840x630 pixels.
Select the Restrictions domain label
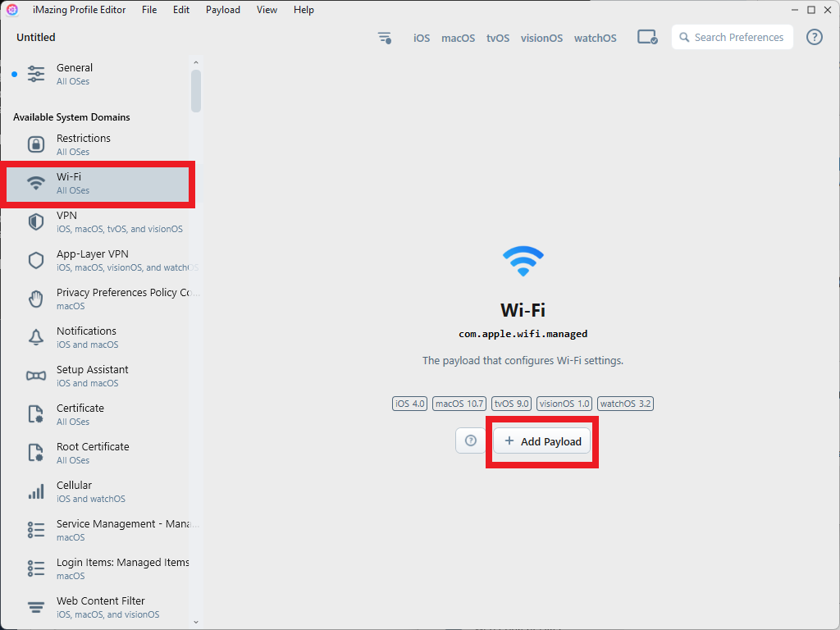pyautogui.click(x=84, y=138)
